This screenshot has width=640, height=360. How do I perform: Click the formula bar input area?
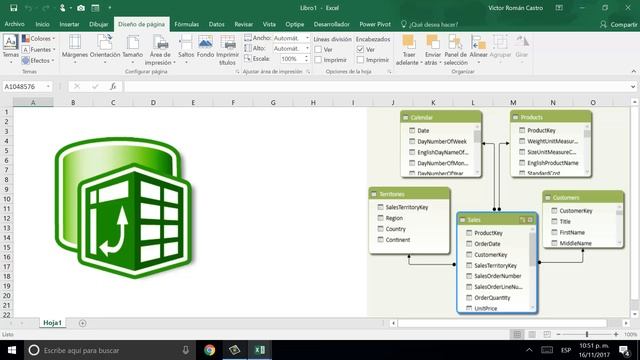pyautogui.click(x=376, y=87)
